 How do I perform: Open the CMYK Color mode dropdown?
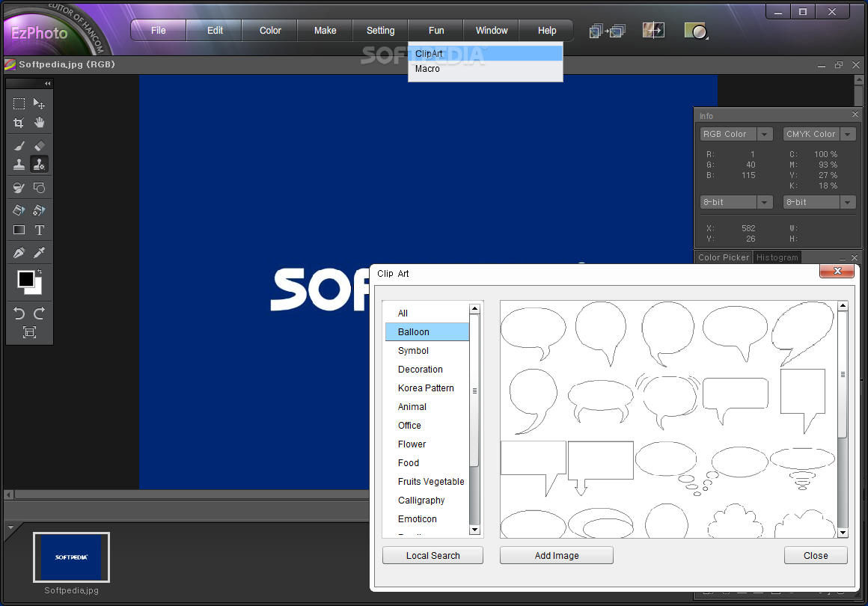tap(848, 134)
